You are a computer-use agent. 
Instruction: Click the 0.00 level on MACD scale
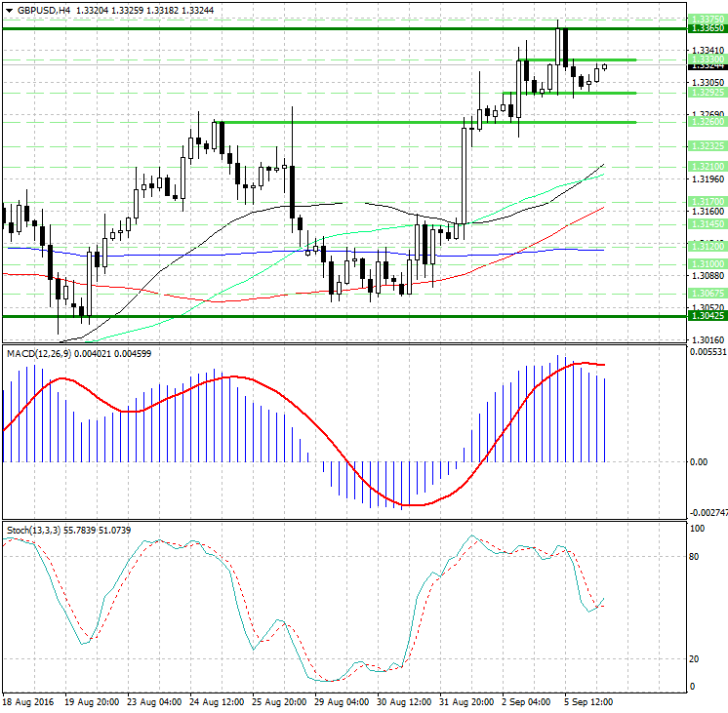pyautogui.click(x=699, y=462)
